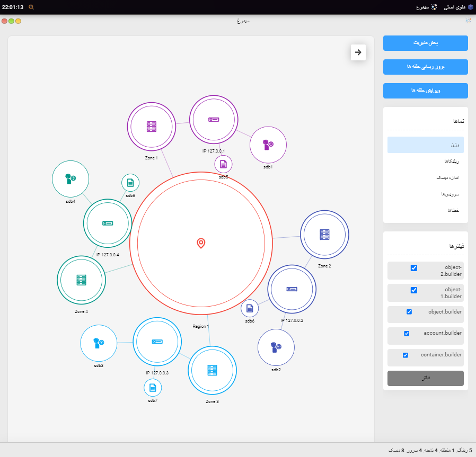Click the search icon in top bar
The image size is (476, 457).
pos(31,7)
